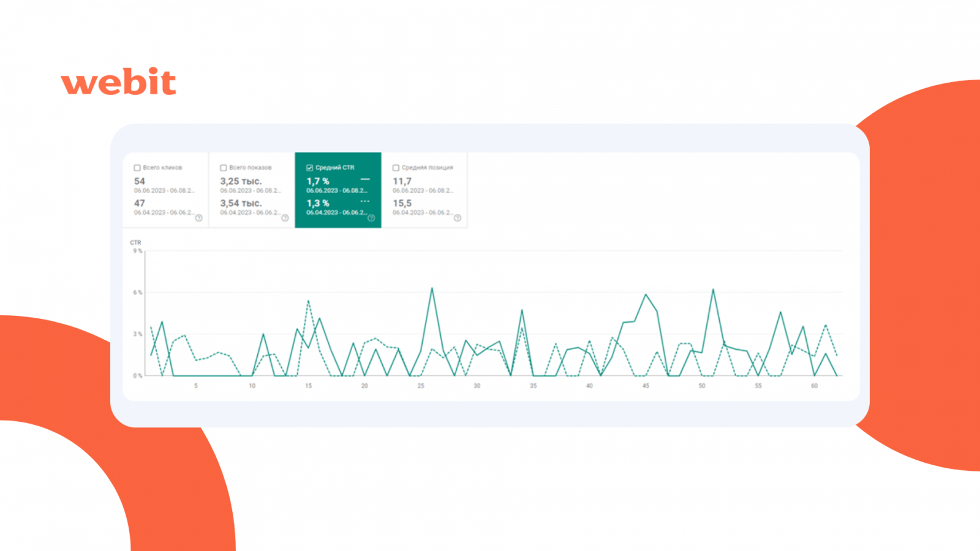Screen dimensions: 980x551
Task: Click the 06.06.2023 date range under 11,7
Action: pos(423,190)
